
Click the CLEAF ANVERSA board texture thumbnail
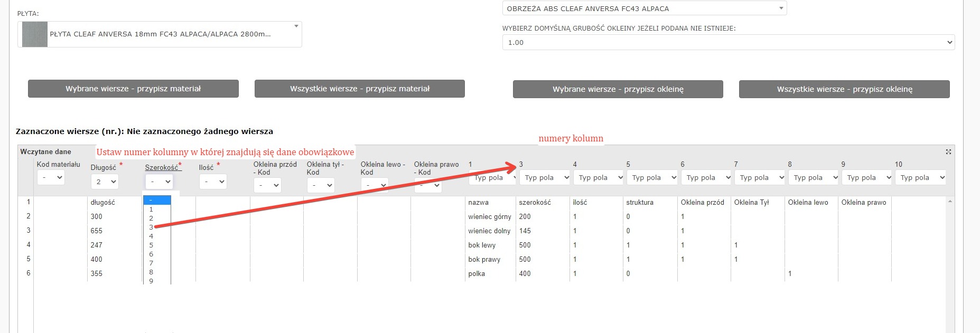pyautogui.click(x=35, y=34)
